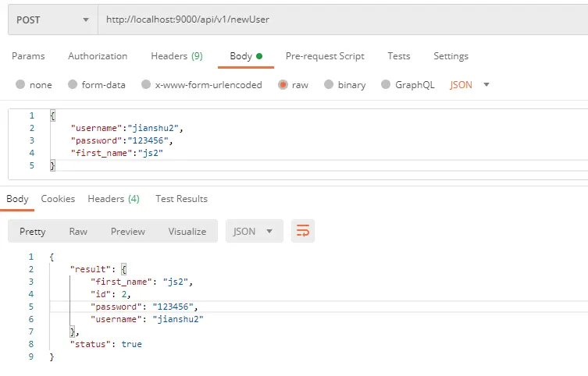Click the request URL input field
This screenshot has height=376, width=588.
click(343, 20)
